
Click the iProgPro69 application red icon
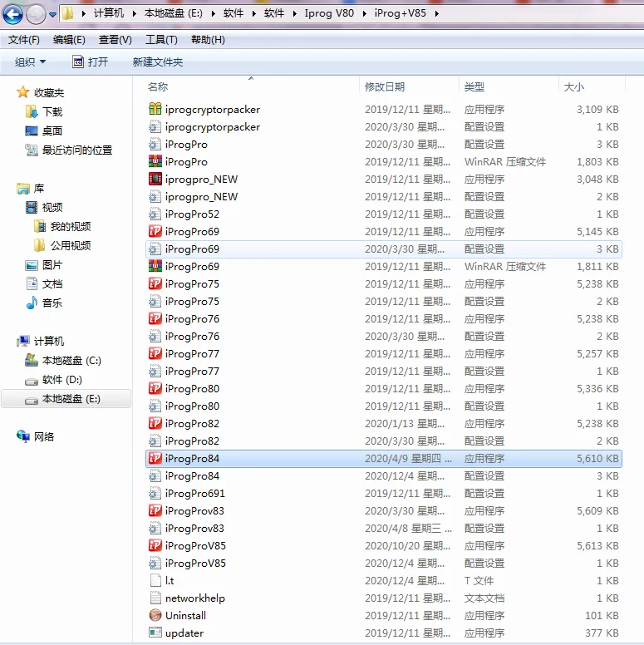(155, 231)
